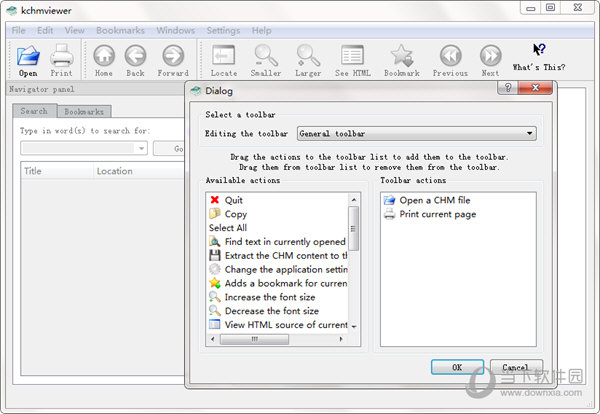This screenshot has height=414, width=600.
Task: Select Extract the CHM content action
Action: (278, 255)
